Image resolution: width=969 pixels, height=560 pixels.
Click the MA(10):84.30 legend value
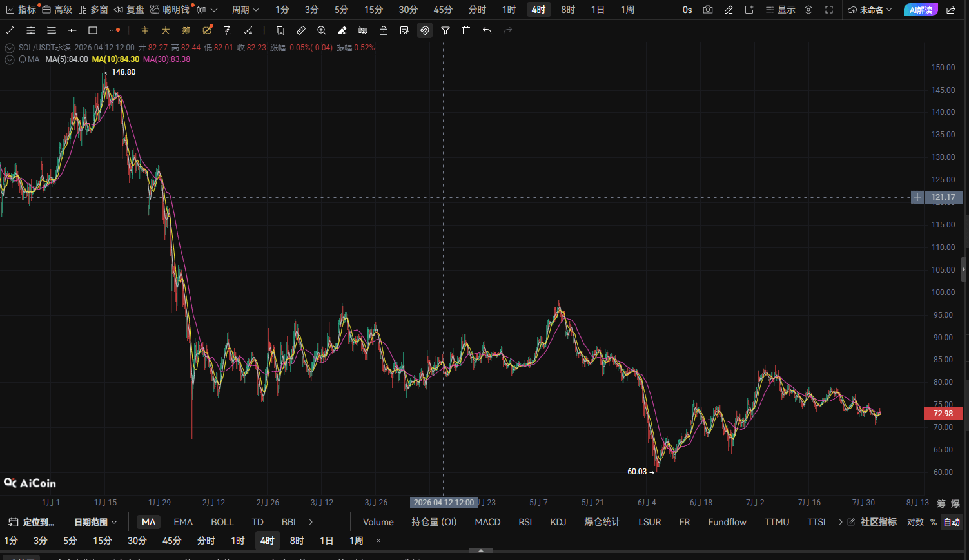[x=115, y=59]
